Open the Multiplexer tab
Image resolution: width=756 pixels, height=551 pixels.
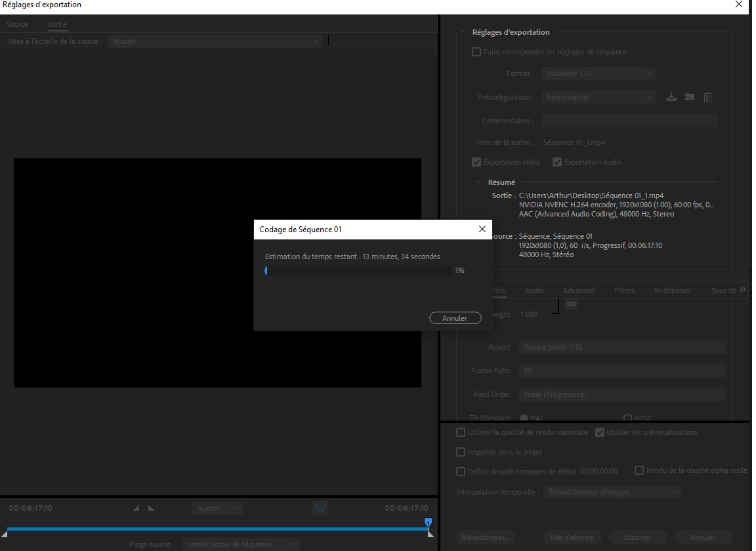pyautogui.click(x=672, y=291)
